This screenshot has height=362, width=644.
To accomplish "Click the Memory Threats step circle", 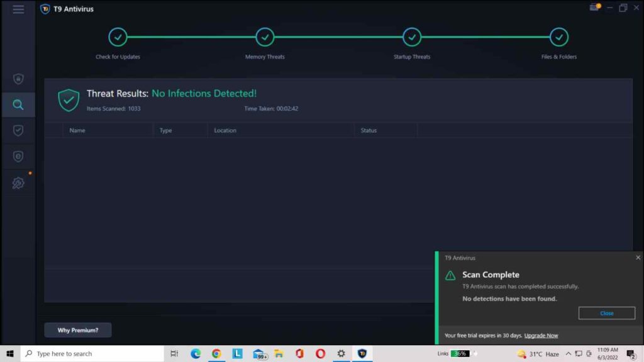I will 265,37.
